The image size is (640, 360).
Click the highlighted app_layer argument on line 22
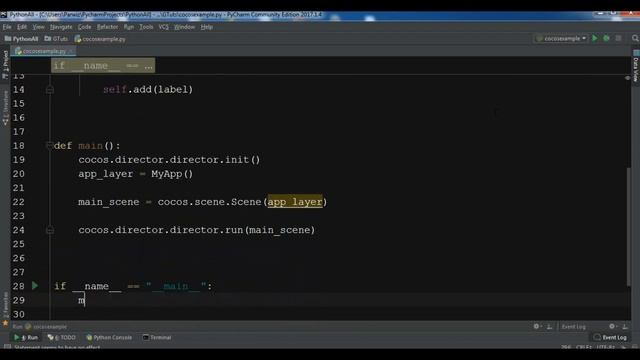click(295, 202)
